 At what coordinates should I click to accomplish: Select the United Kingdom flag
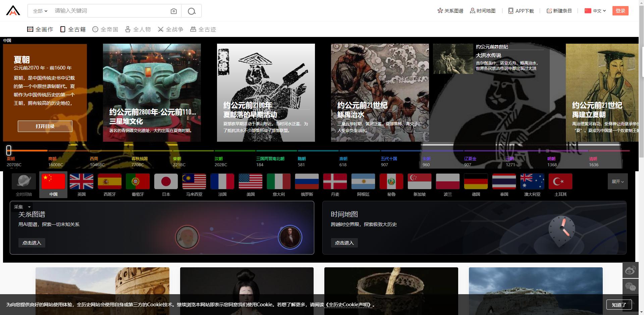coord(82,182)
